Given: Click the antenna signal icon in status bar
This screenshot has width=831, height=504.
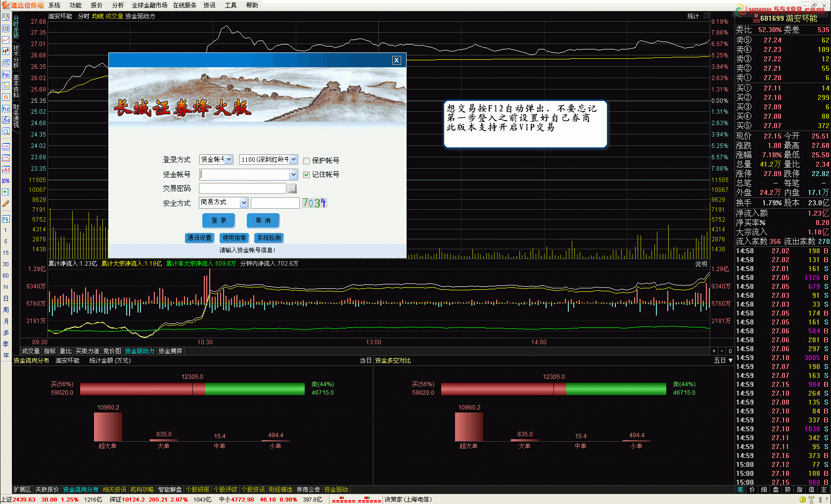Looking at the screenshot, I should [812, 500].
